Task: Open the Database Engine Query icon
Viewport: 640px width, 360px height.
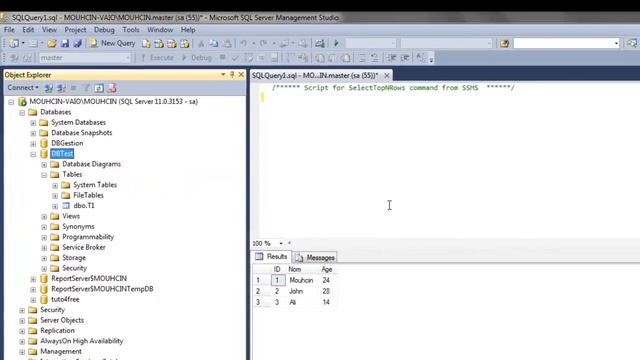Action: tap(146, 43)
